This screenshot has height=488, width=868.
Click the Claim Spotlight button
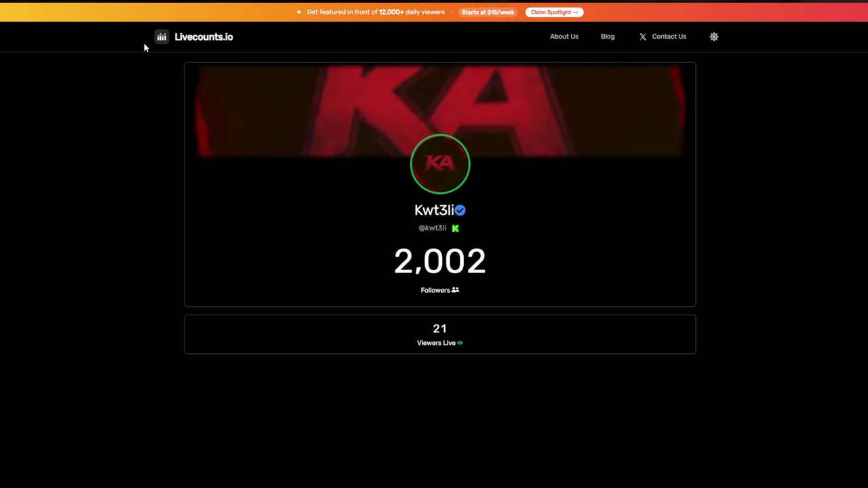click(x=554, y=12)
